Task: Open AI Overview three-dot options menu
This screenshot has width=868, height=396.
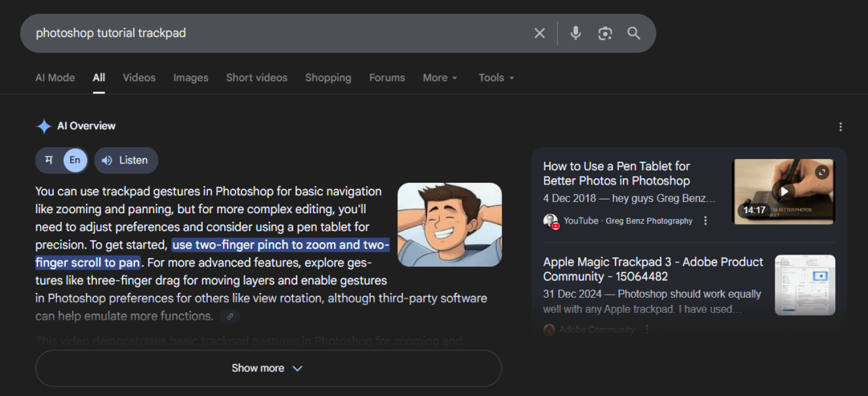Action: click(x=840, y=127)
